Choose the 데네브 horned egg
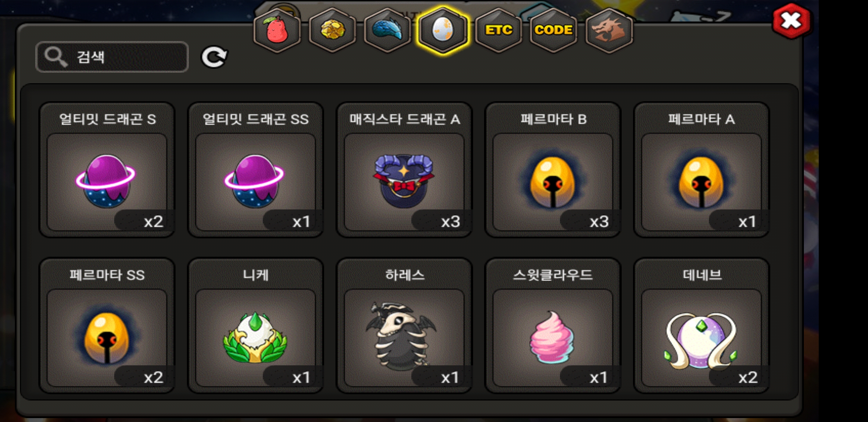Viewport: 868px width, 422px height. click(701, 325)
